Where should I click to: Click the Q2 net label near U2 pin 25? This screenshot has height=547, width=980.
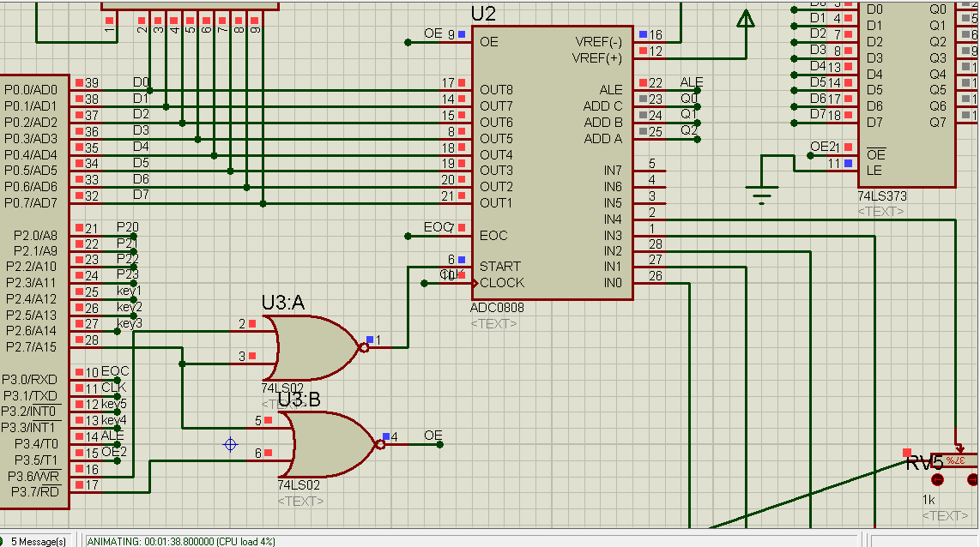point(689,130)
